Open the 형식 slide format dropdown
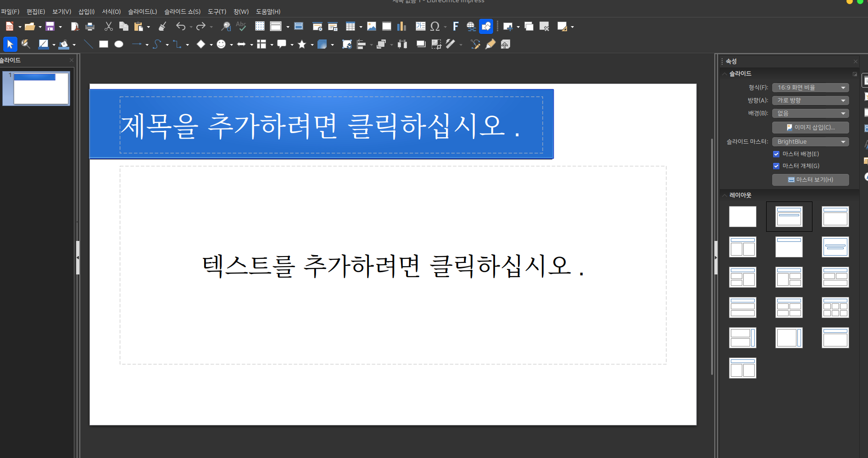The width and height of the screenshot is (868, 458). (x=810, y=88)
